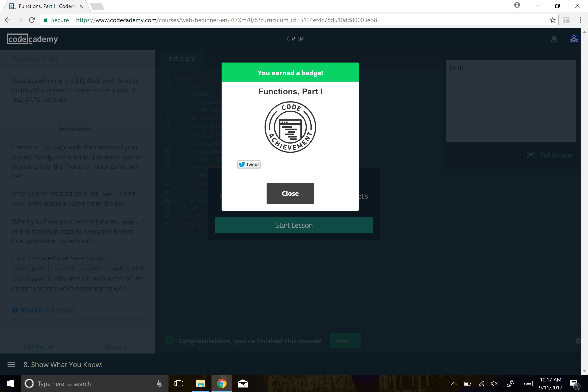The image size is (588, 392).
Task: Open the Mail app from the taskbar
Action: tap(242, 383)
